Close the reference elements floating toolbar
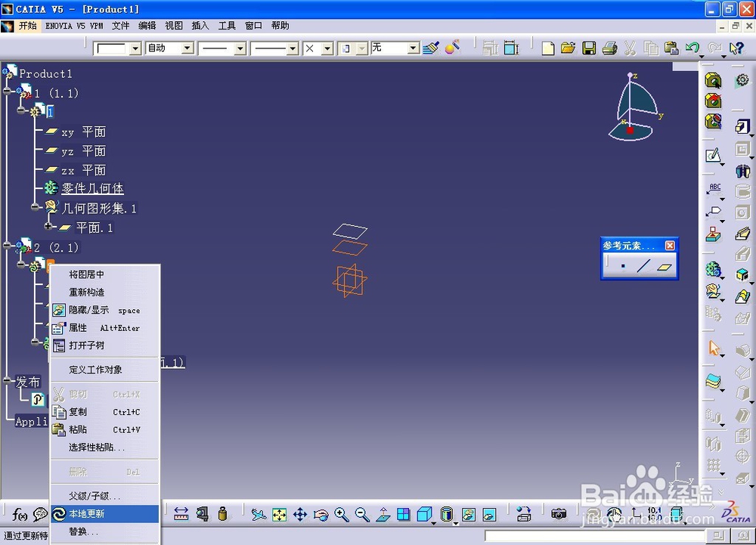This screenshot has width=756, height=545. click(670, 246)
